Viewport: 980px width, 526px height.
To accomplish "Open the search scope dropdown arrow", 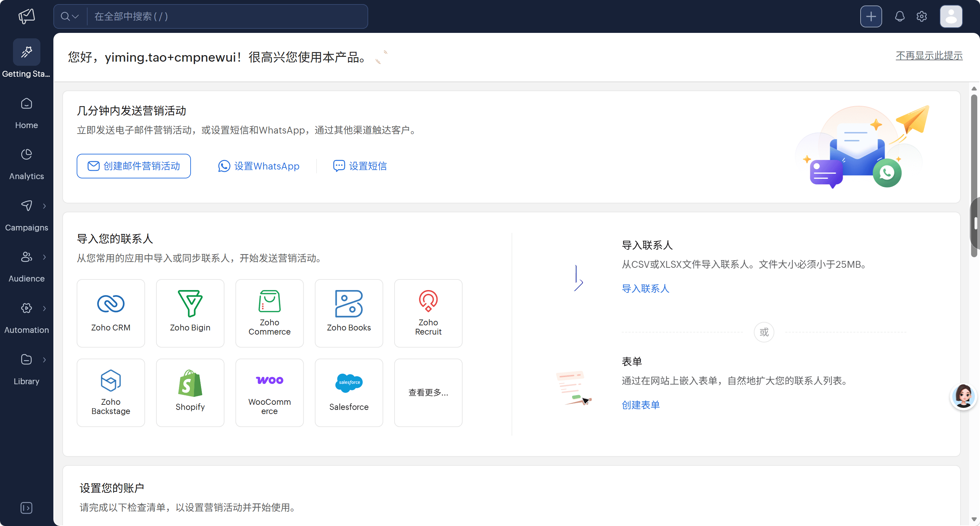I will coord(75,16).
